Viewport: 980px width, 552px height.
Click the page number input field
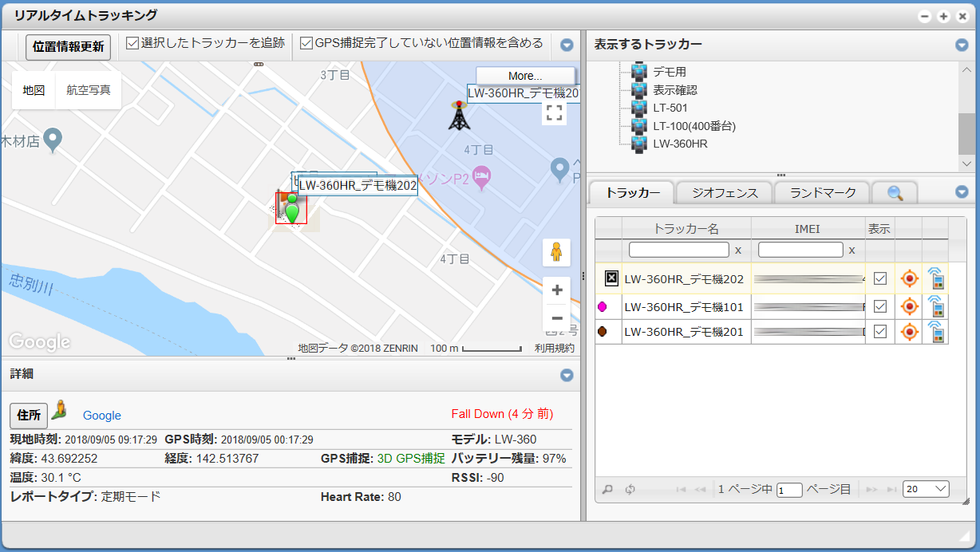(x=790, y=490)
